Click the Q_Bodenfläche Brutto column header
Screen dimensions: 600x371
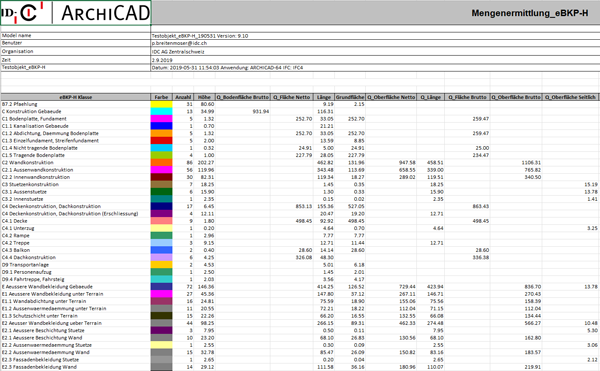[243, 97]
